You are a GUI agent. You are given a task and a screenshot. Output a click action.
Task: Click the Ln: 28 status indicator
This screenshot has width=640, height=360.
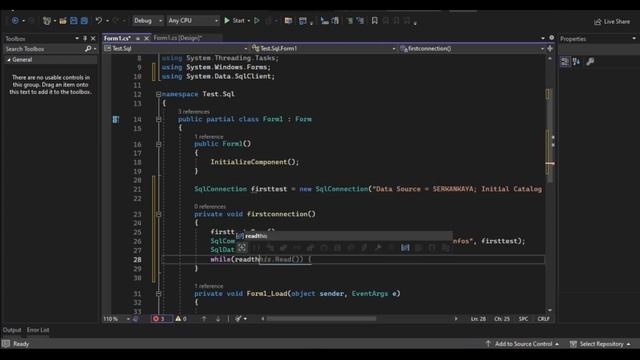[478, 319]
